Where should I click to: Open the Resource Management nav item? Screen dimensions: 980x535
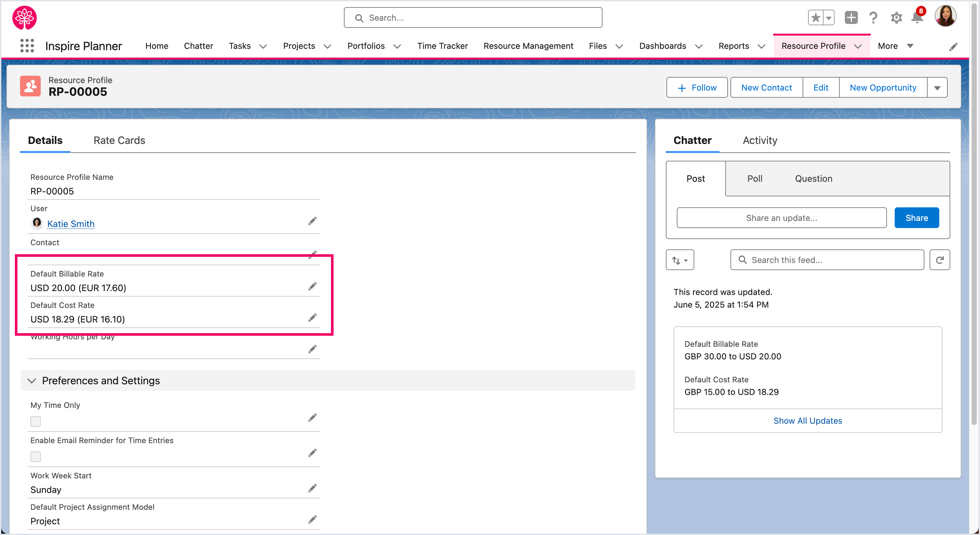pyautogui.click(x=528, y=46)
